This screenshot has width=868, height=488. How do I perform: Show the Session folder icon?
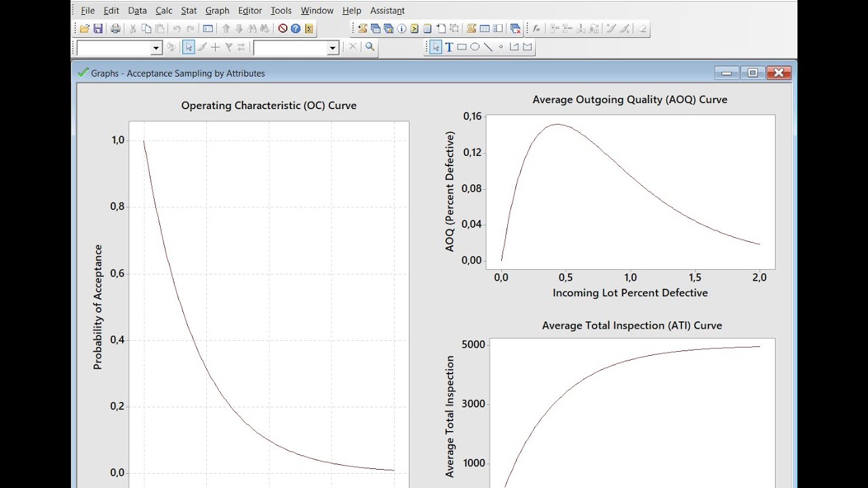[362, 28]
